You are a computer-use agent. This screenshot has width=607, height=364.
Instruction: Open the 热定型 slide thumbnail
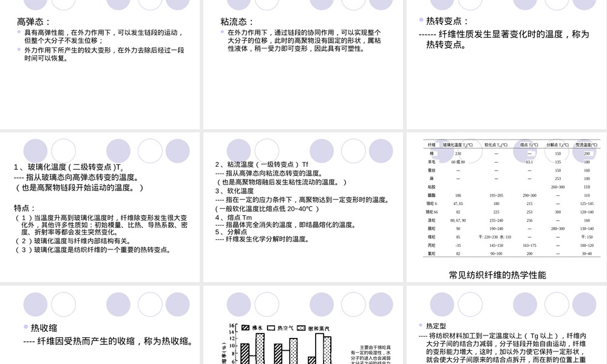[x=507, y=325]
